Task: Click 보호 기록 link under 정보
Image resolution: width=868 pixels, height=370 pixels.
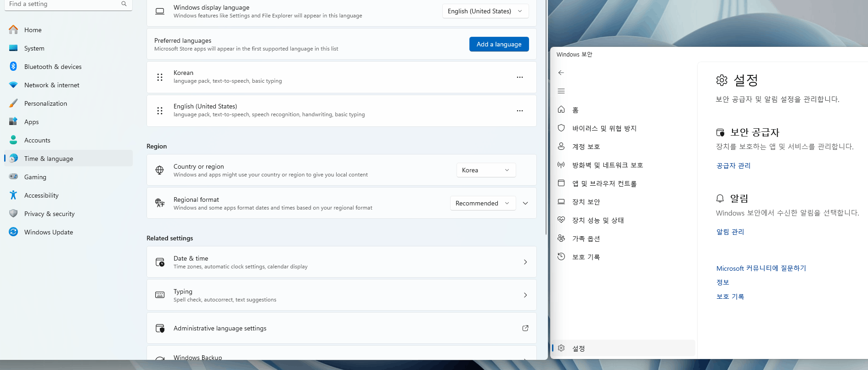Action: (x=730, y=296)
